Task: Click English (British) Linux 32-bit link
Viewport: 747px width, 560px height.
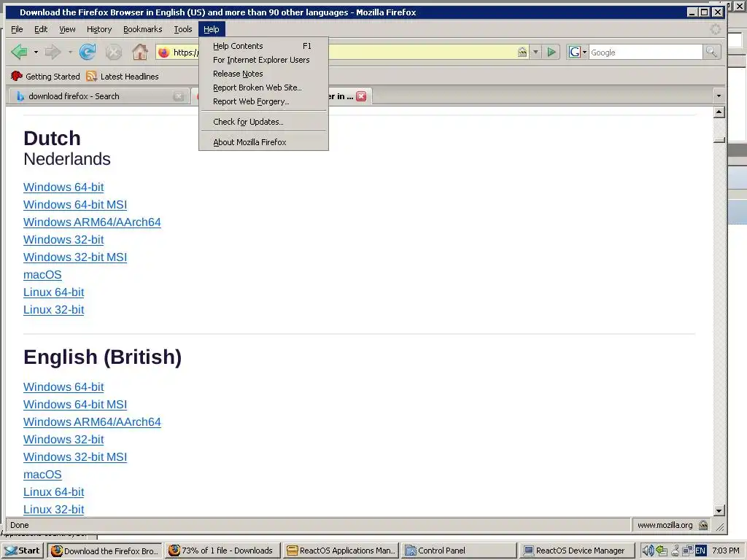Action: 54,510
